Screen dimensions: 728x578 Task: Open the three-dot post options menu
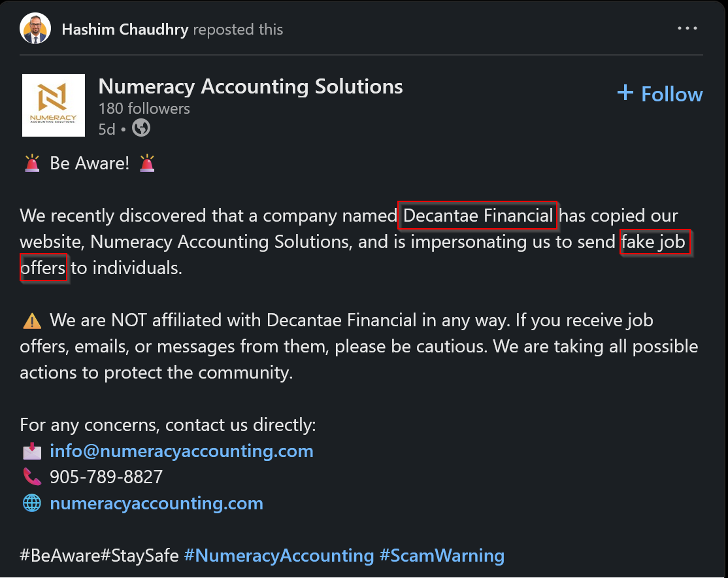pos(687,29)
